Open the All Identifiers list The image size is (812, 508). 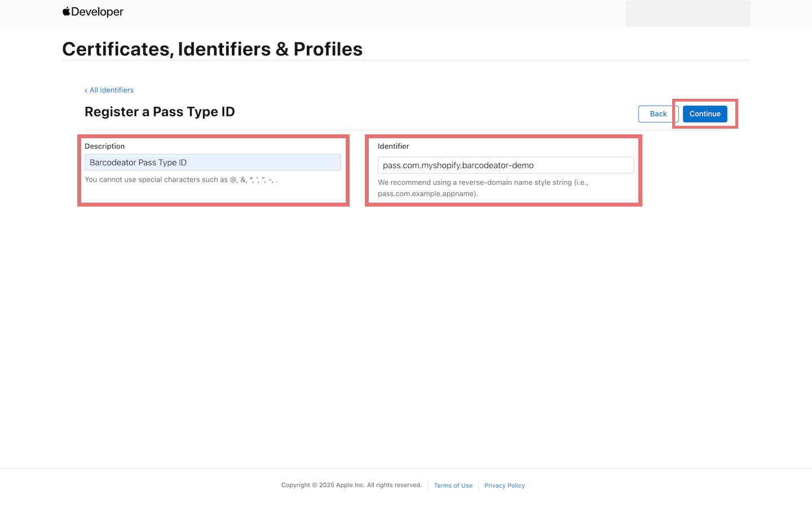[112, 90]
